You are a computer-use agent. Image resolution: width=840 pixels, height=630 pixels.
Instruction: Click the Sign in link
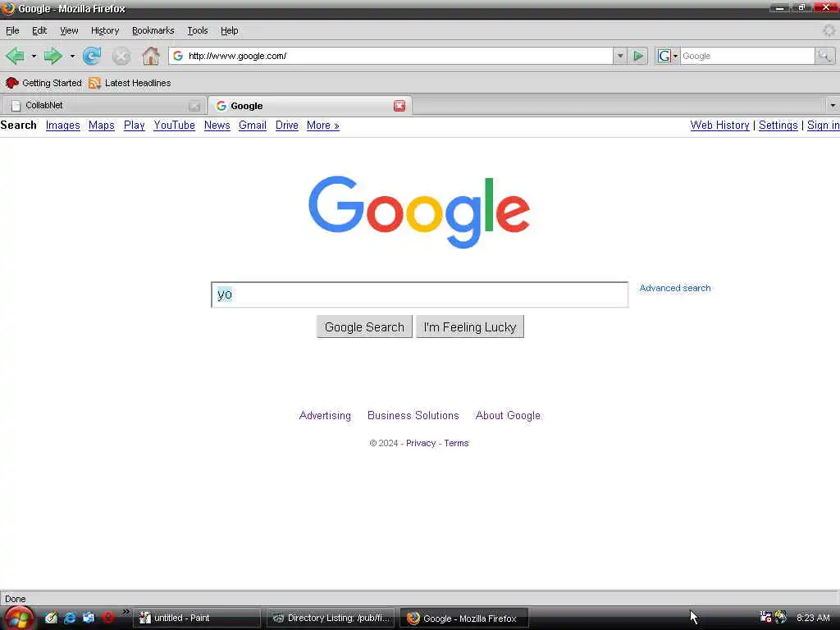click(x=824, y=126)
